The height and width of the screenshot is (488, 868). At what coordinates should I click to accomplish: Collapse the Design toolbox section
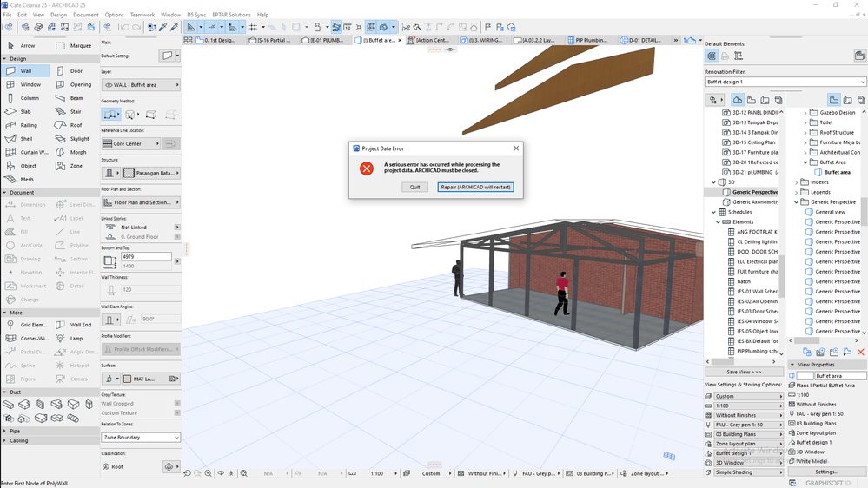point(5,59)
